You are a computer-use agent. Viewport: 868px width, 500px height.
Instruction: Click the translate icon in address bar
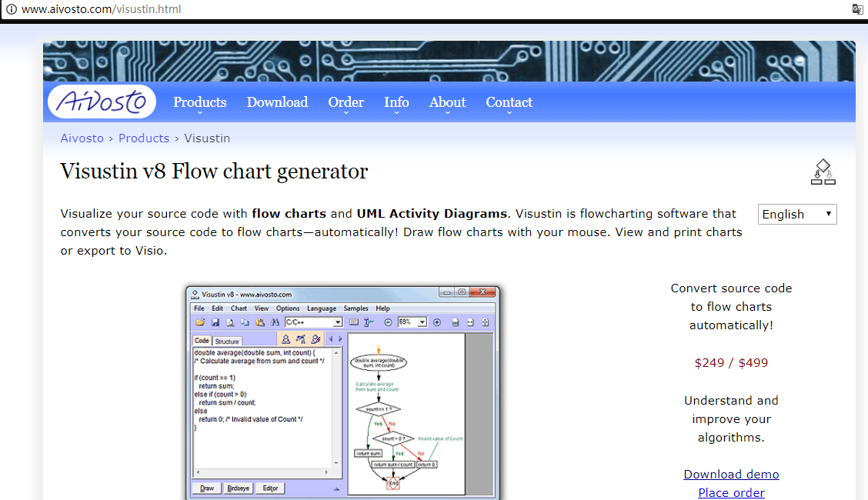(857, 9)
